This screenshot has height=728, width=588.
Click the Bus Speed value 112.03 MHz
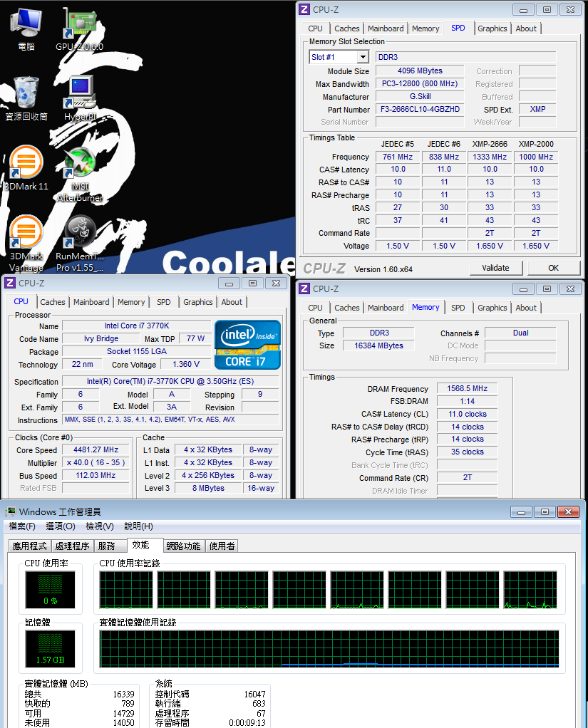(96, 475)
